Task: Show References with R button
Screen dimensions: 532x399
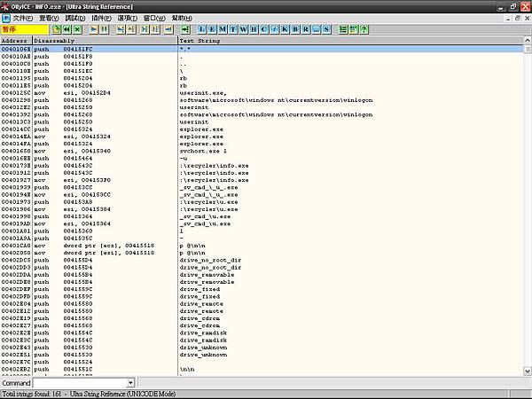Action: [x=306, y=29]
